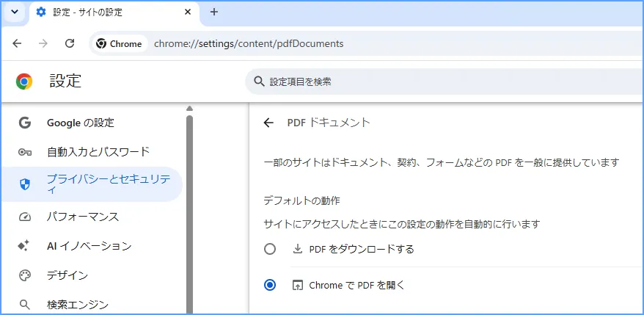
Task: Go forward with browser forward arrow
Action: tap(43, 43)
